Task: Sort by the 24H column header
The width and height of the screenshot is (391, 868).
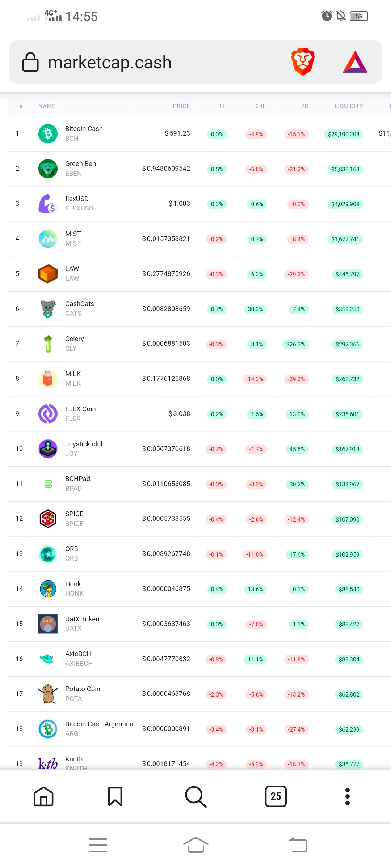Action: coord(261,106)
